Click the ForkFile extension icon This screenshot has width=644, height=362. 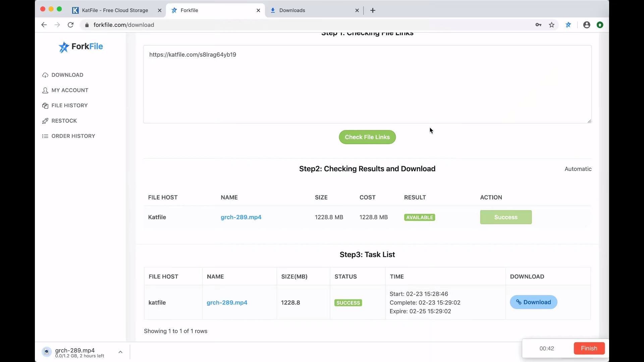point(568,25)
